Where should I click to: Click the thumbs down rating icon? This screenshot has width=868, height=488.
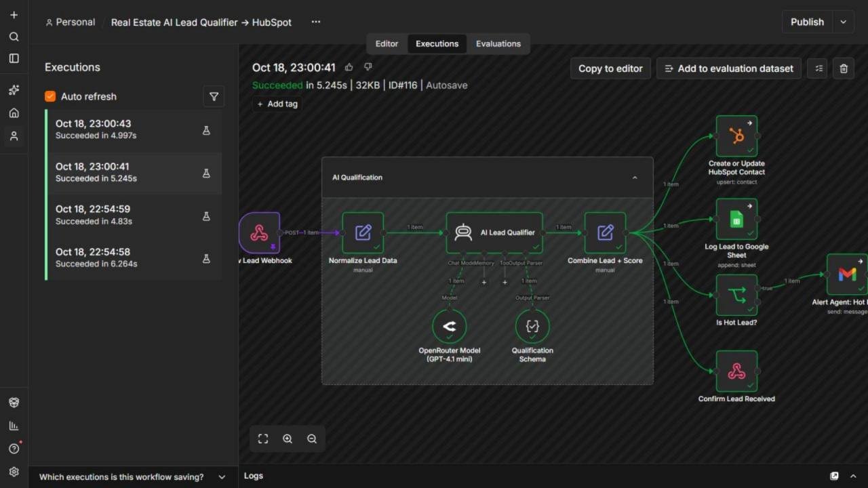(x=368, y=67)
